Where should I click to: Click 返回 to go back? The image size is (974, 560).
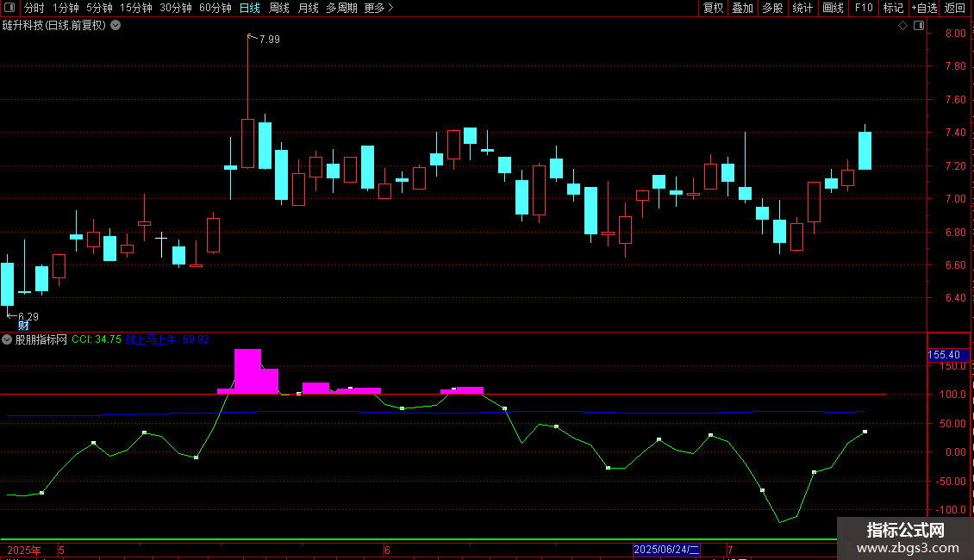coord(955,8)
